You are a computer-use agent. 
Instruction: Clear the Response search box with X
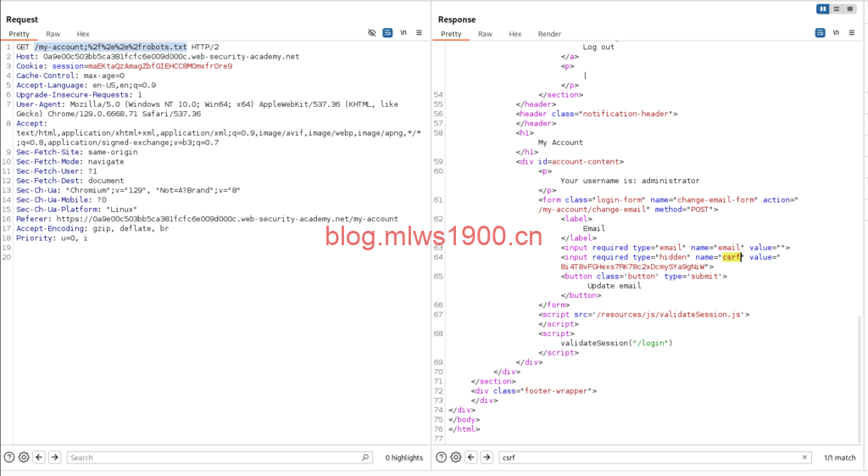pyautogui.click(x=804, y=457)
